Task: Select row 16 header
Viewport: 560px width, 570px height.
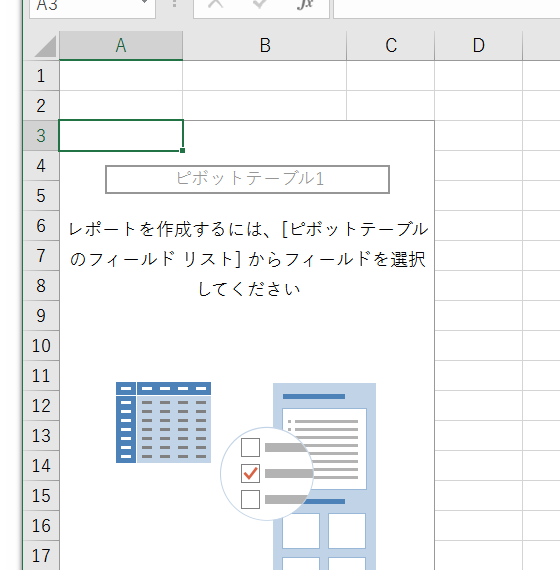Action: click(41, 526)
